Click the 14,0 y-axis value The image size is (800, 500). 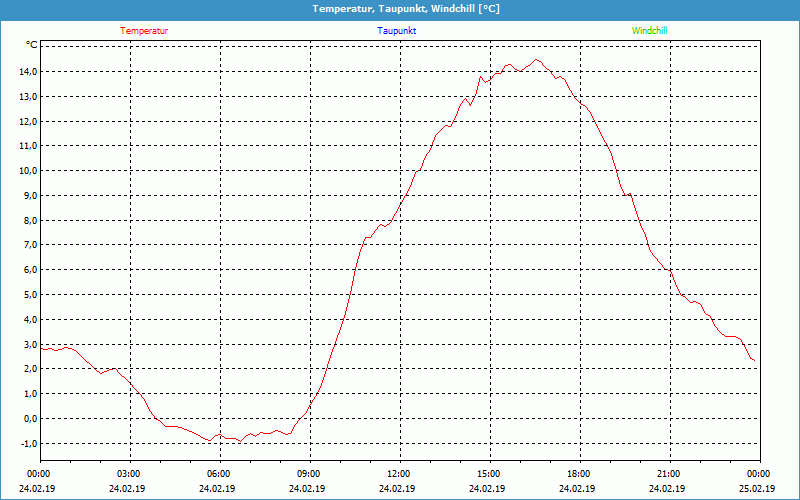(x=27, y=72)
